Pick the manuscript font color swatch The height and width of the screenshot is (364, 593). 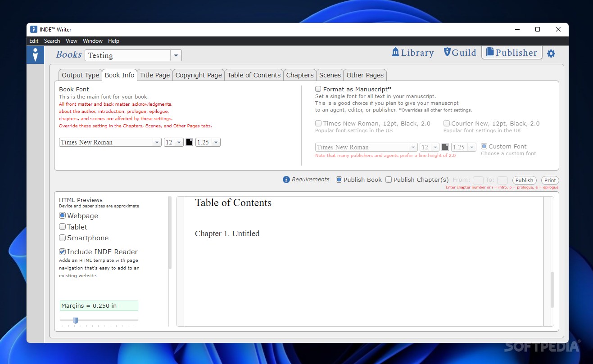tap(445, 147)
